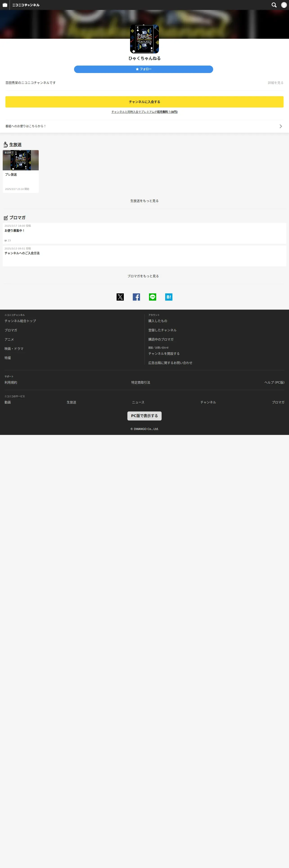Open アニメ footer category
The image size is (289, 868).
(9, 339)
